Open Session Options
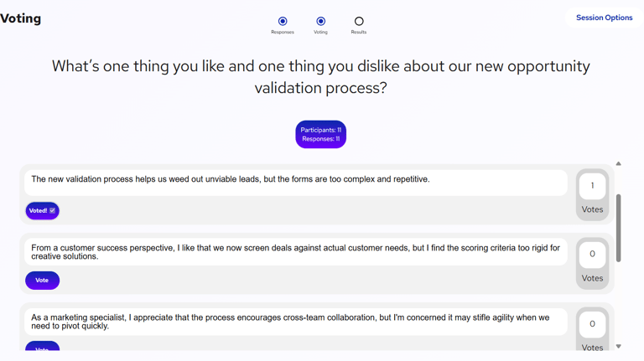 (604, 18)
